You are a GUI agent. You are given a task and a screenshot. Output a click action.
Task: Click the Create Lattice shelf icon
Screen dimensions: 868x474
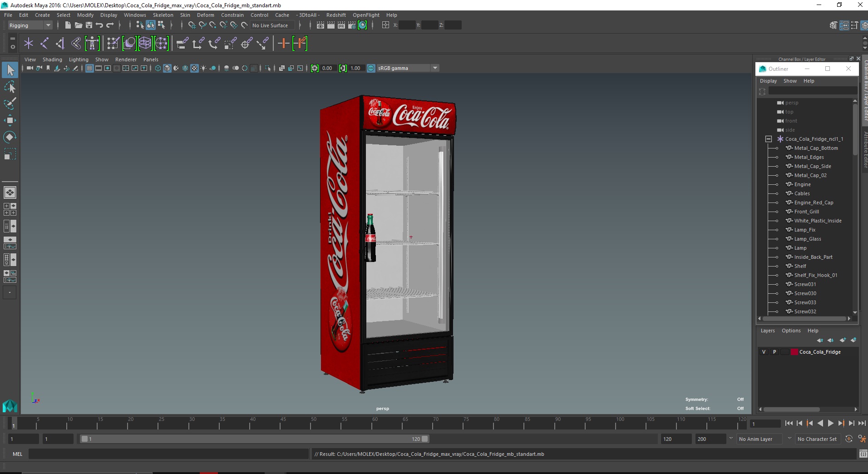145,44
